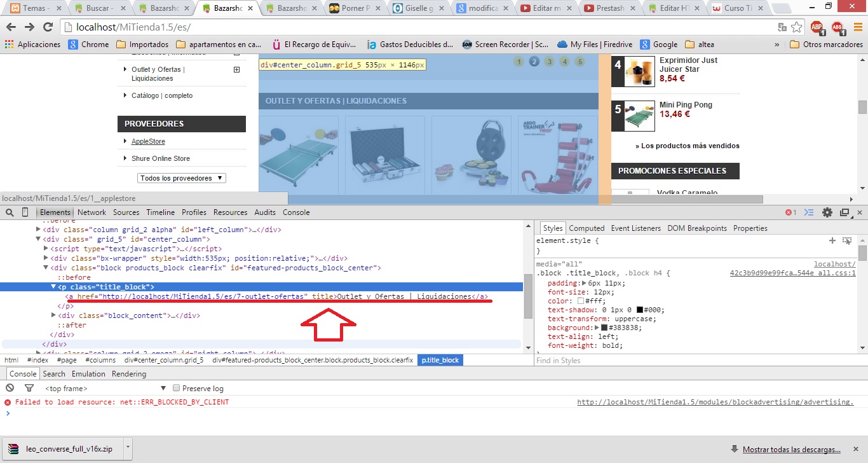
Task: Bookmark page using the star icon
Action: click(x=797, y=27)
